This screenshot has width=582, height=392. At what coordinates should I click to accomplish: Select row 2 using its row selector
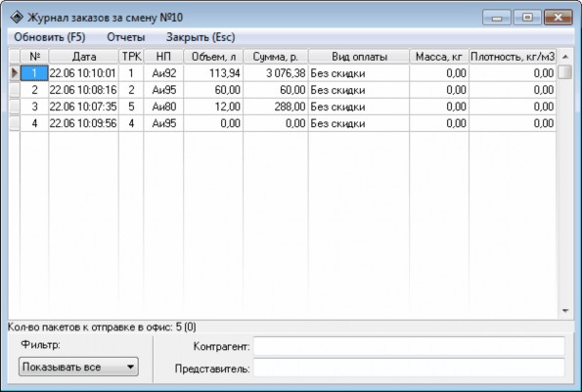tap(15, 90)
